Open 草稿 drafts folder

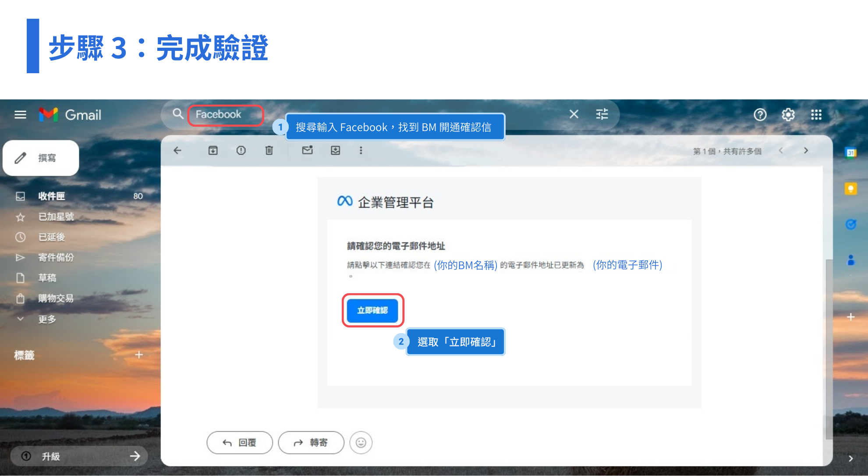point(47,278)
